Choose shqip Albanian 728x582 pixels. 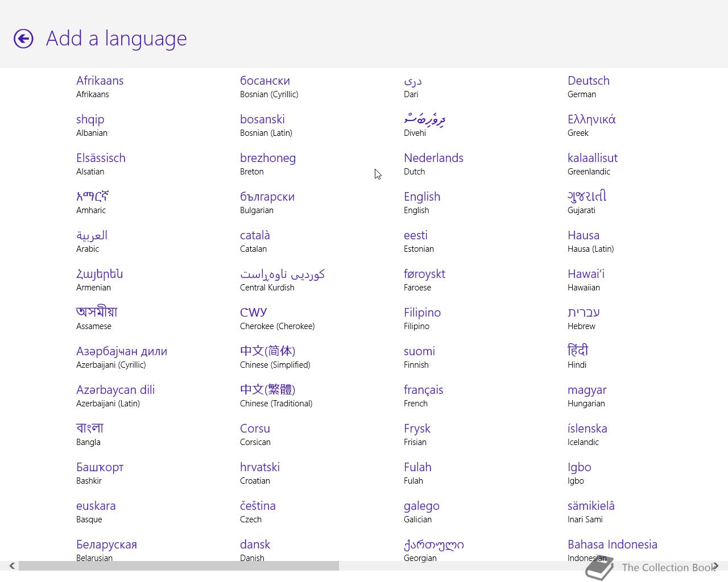coord(92,126)
